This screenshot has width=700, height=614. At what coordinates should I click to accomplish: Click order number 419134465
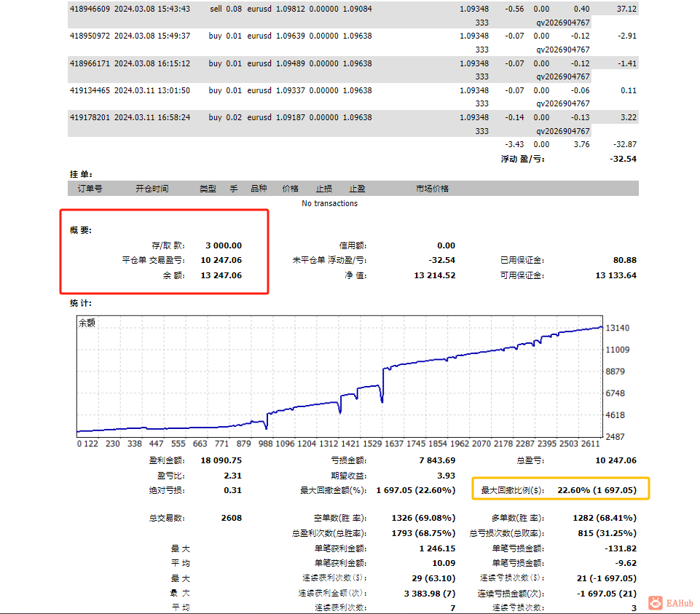coord(90,90)
